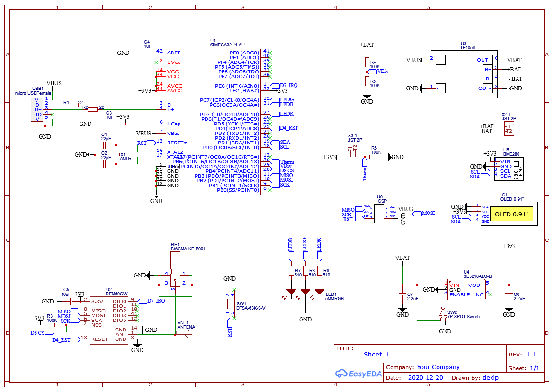Select the U2 RFM69CW radio module body
Viewport: 554px width, 392px height.
[109, 321]
